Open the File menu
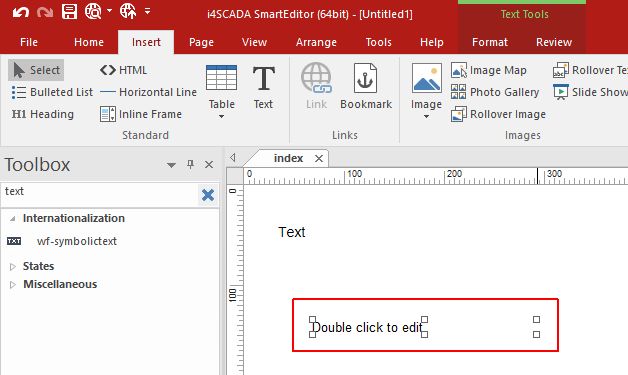 29,42
